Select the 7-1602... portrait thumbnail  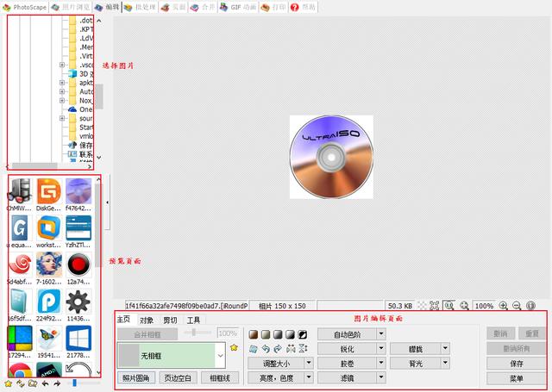(48, 268)
